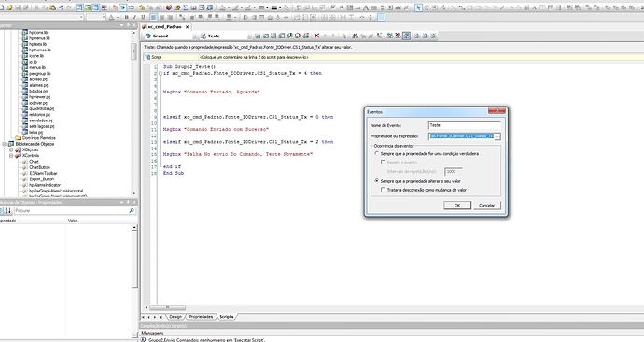Viewport: 644px width, 342px height.
Task: Collapse the XControls tree node
Action: [x=11, y=156]
